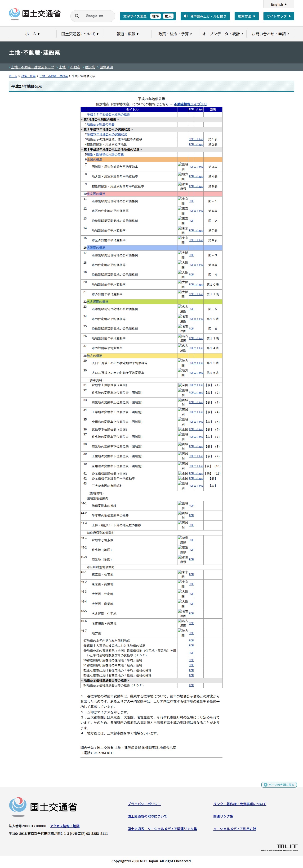Click the 政策・仕事 breadcrumb link
303x868 pixels.
[x=28, y=76]
